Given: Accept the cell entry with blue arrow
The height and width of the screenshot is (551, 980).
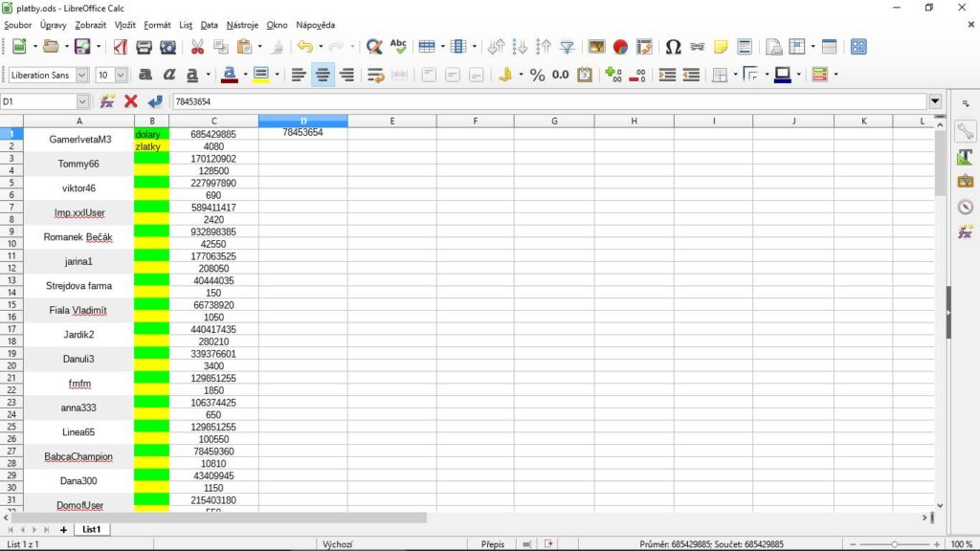Looking at the screenshot, I should point(155,100).
